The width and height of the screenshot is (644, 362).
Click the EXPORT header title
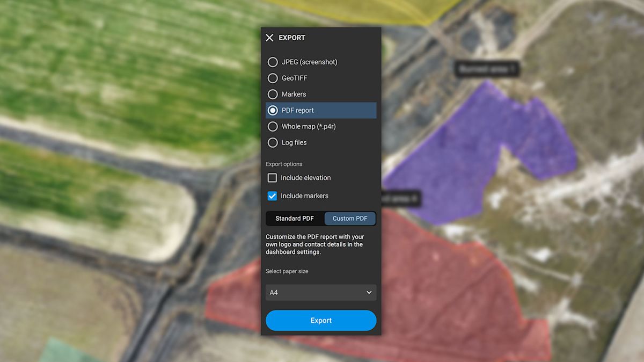point(291,38)
